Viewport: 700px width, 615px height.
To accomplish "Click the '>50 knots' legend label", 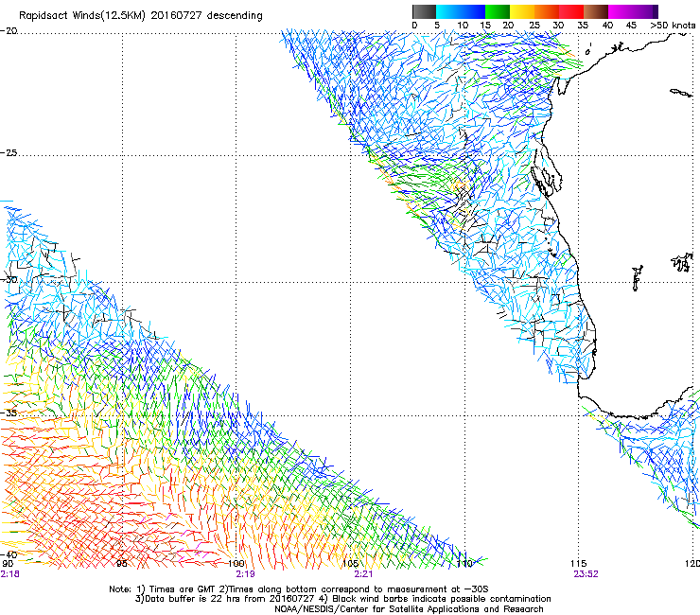I will (x=673, y=26).
